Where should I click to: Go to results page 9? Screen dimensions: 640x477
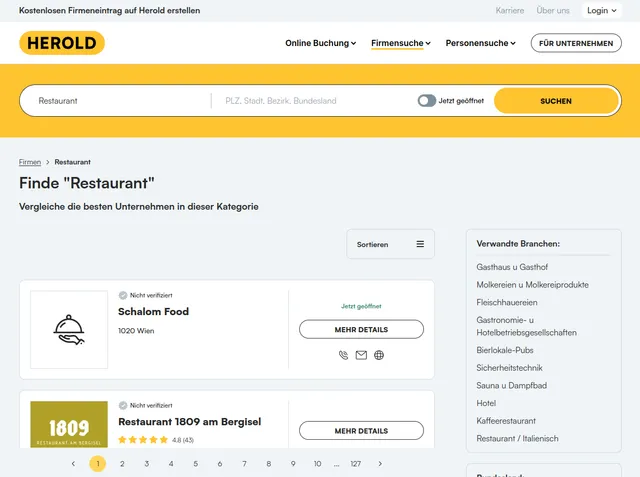[x=293, y=464]
